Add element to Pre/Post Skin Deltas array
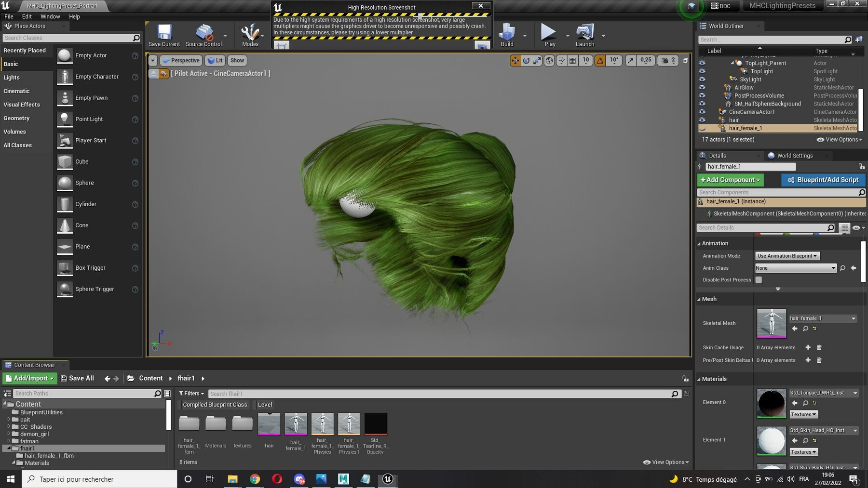868x488 pixels. point(808,360)
